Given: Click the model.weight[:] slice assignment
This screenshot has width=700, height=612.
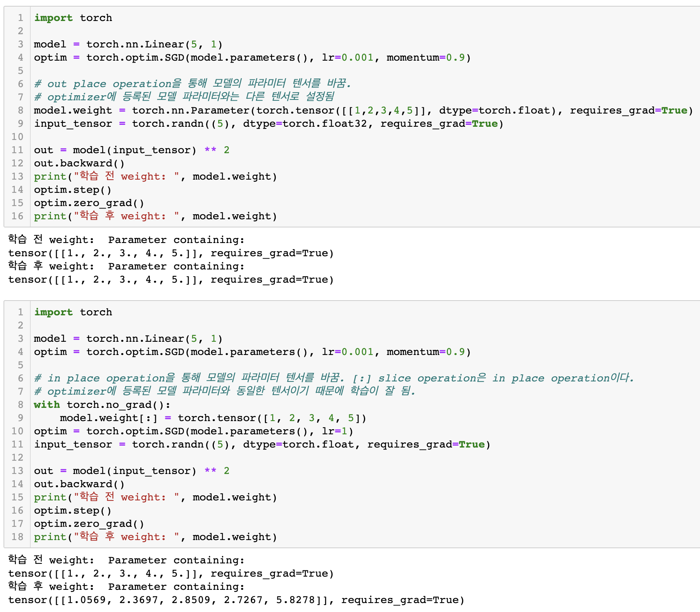Looking at the screenshot, I should pos(109,418).
